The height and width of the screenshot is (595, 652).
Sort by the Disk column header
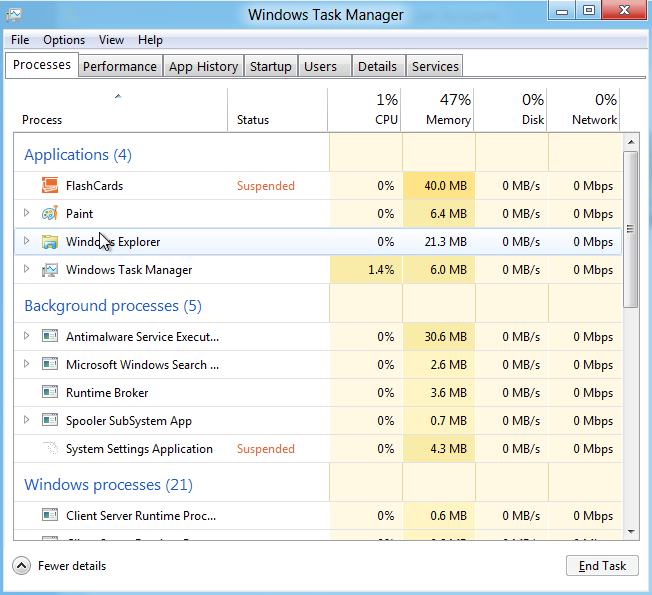(x=511, y=110)
